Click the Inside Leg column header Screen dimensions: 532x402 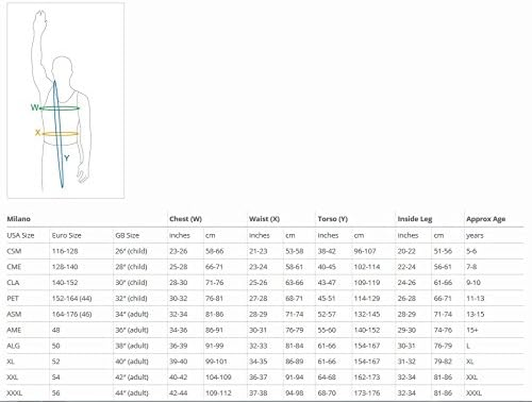click(414, 219)
